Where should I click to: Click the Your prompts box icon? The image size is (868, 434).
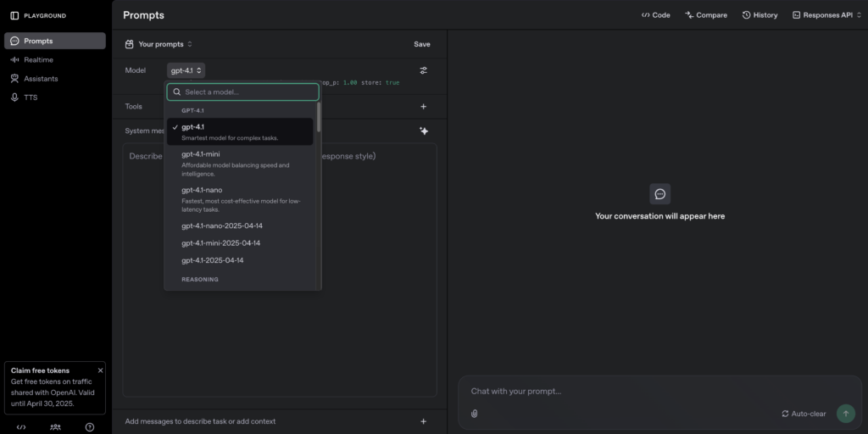coord(130,44)
